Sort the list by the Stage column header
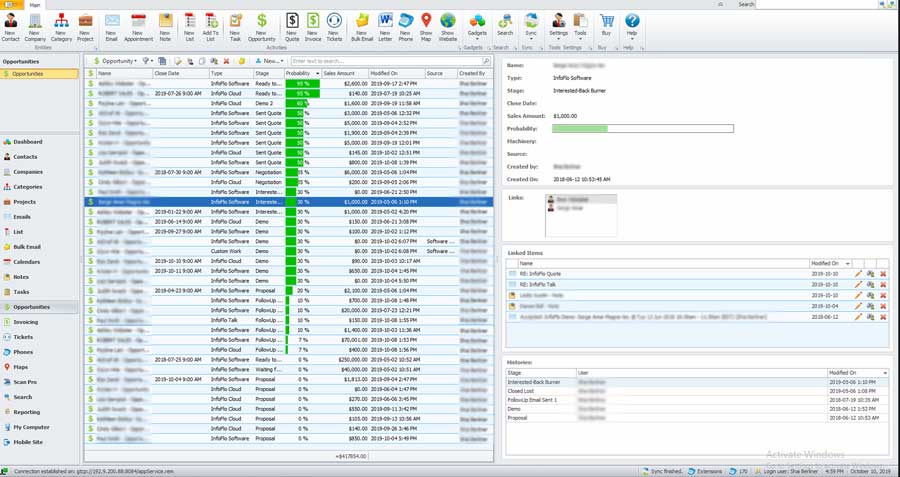Viewport: 900px width, 477px height. (x=269, y=73)
